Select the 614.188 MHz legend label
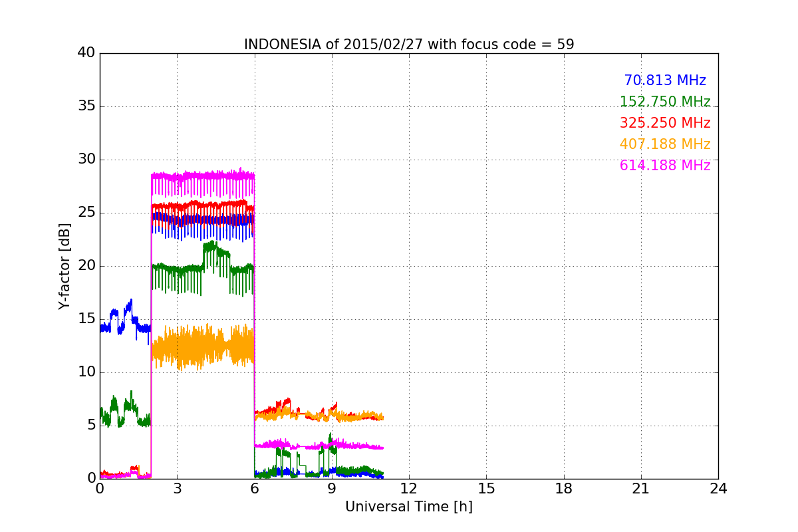This screenshot has width=798, height=532. point(665,166)
